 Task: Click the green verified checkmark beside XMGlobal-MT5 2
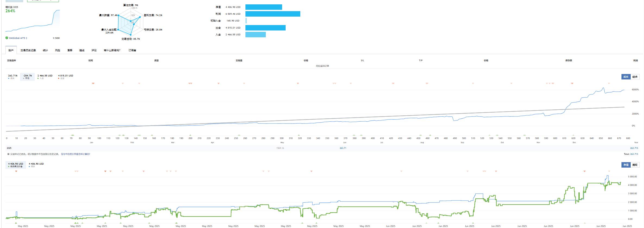[x=7, y=38]
